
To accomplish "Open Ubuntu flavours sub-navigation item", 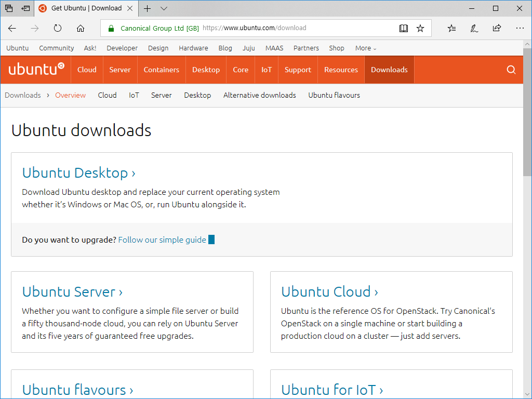I will click(x=334, y=96).
